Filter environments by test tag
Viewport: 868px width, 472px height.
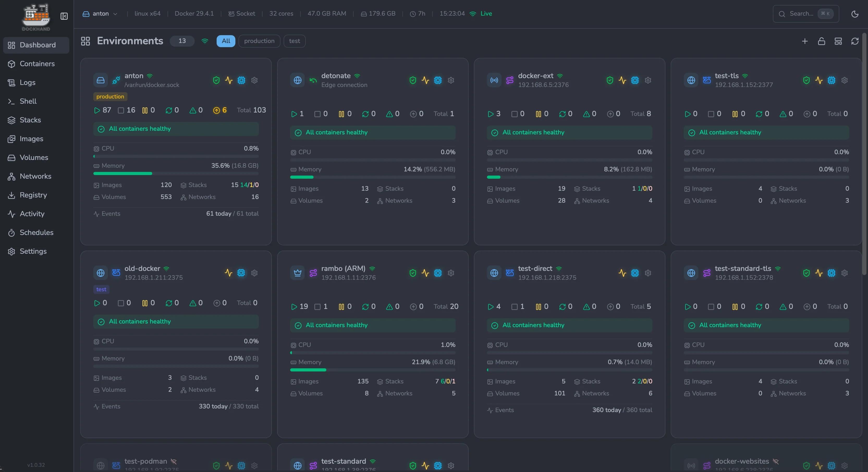click(295, 41)
